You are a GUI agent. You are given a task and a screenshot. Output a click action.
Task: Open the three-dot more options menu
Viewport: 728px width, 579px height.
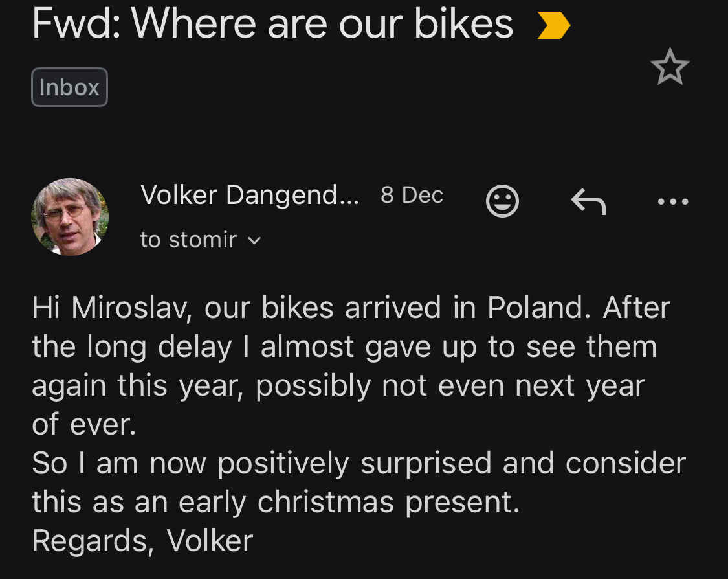pos(672,202)
